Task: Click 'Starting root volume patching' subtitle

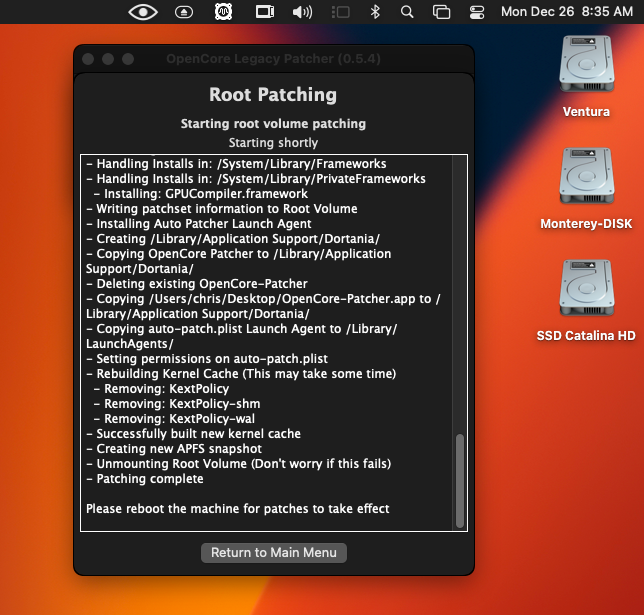Action: tap(273, 124)
